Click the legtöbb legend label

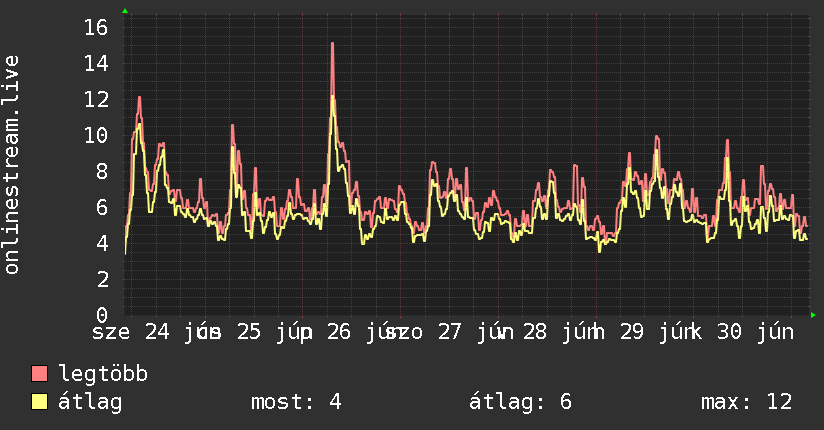coord(103,374)
